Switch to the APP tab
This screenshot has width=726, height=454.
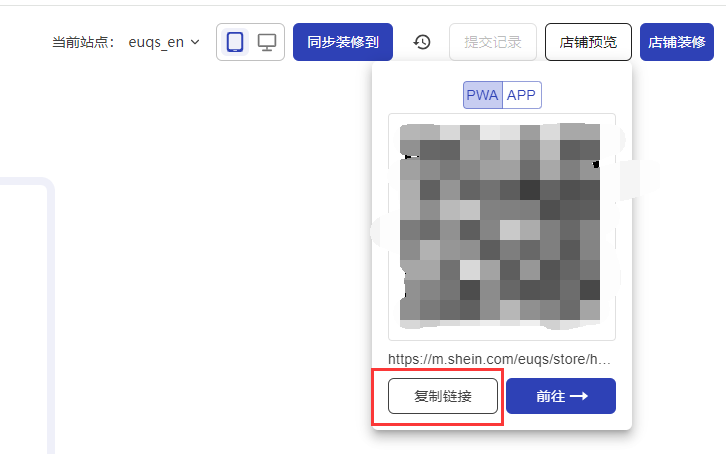coord(521,95)
